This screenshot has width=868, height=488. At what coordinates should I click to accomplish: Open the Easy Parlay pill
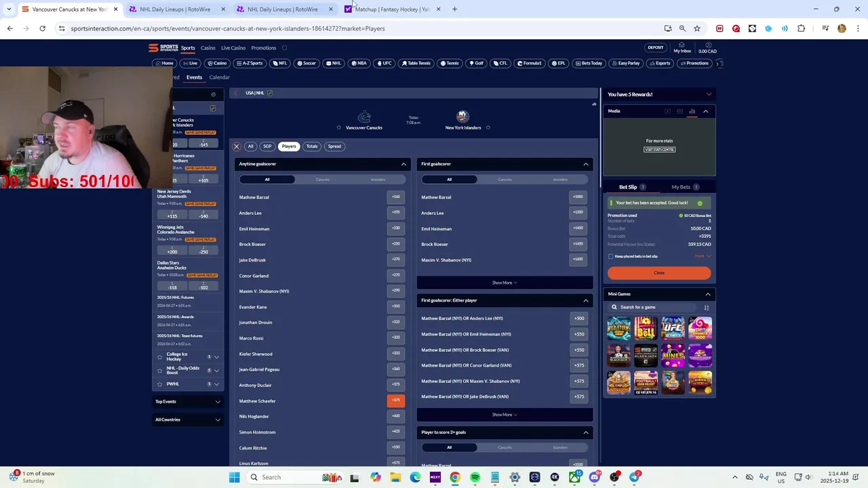click(626, 63)
